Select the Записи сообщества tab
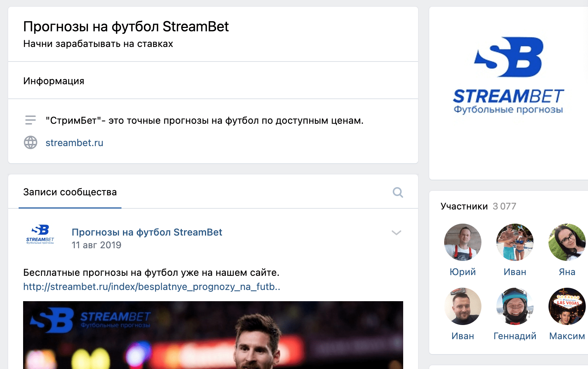This screenshot has width=588, height=369. pos(70,192)
